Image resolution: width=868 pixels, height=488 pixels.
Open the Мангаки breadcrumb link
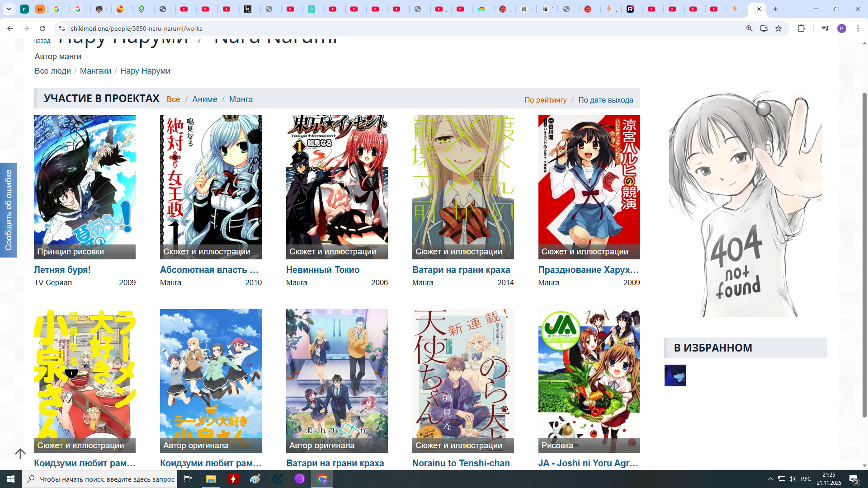pyautogui.click(x=95, y=71)
